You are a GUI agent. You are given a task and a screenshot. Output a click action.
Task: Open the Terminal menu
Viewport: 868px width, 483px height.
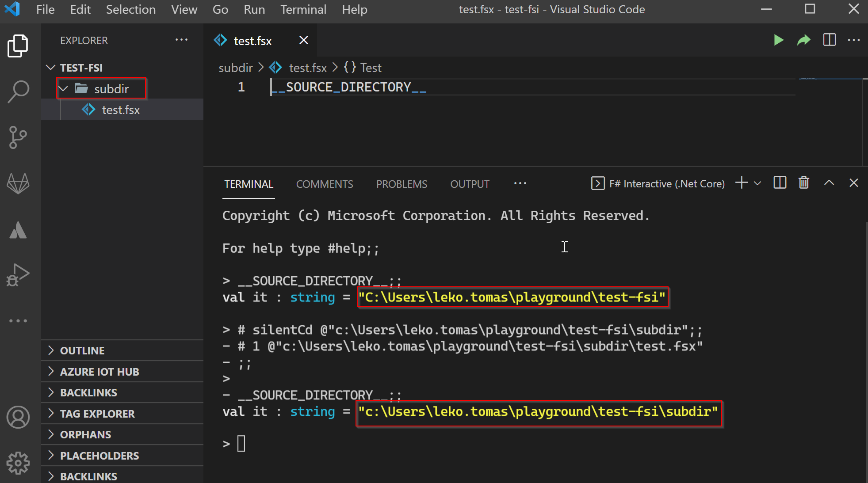pos(303,9)
